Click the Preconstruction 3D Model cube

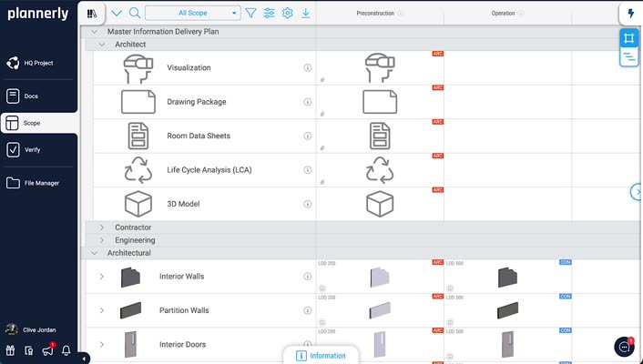click(380, 204)
